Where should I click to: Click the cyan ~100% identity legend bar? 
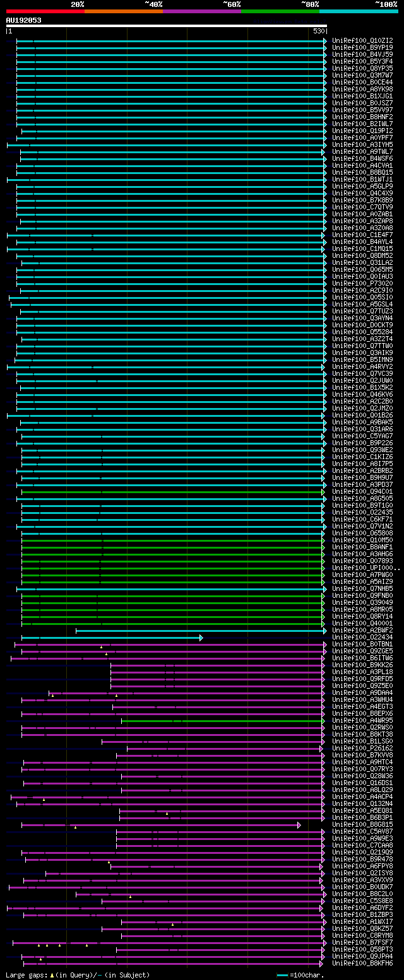tap(359, 11)
